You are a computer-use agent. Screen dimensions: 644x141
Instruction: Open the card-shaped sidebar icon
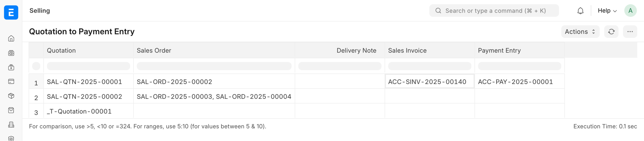[11, 81]
